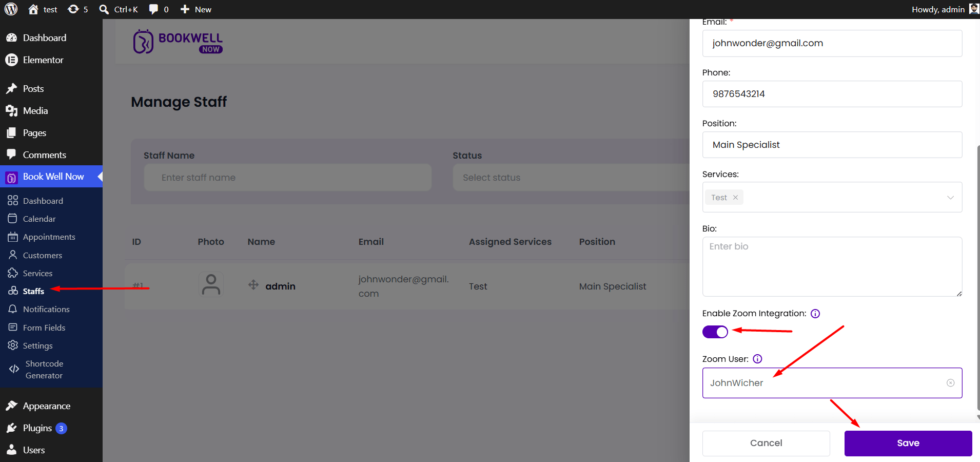Remove the Test service tag
Image resolution: width=980 pixels, height=462 pixels.
coord(735,198)
